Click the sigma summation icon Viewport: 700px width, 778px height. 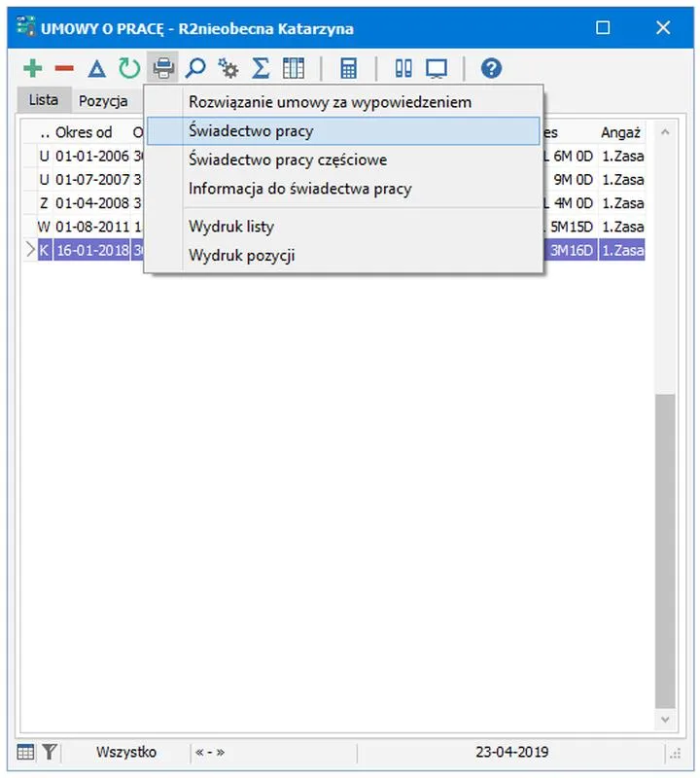[x=261, y=68]
